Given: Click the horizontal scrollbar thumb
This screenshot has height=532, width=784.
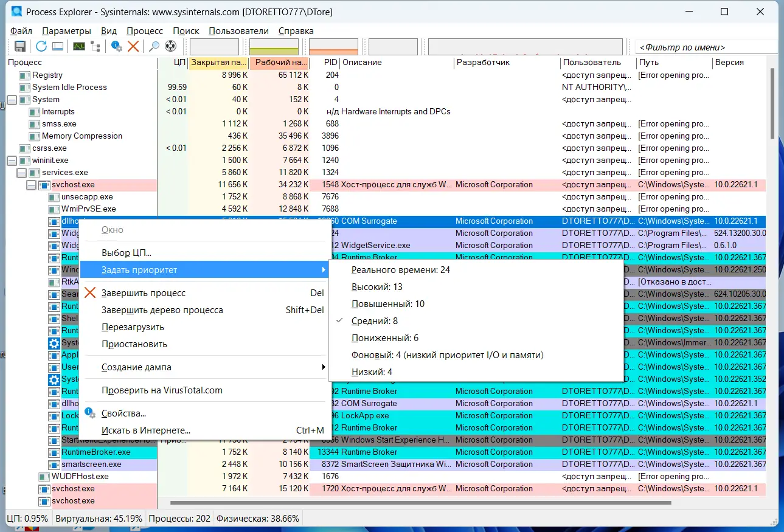Looking at the screenshot, I should point(420,503).
